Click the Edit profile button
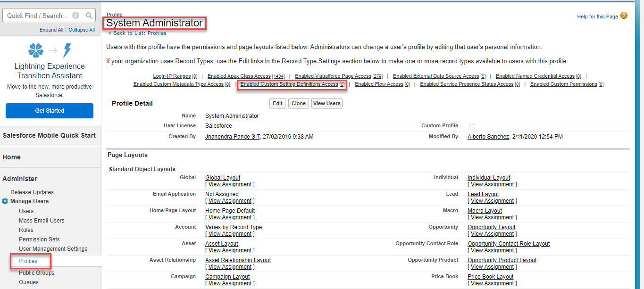The width and height of the screenshot is (644, 289). pos(277,103)
